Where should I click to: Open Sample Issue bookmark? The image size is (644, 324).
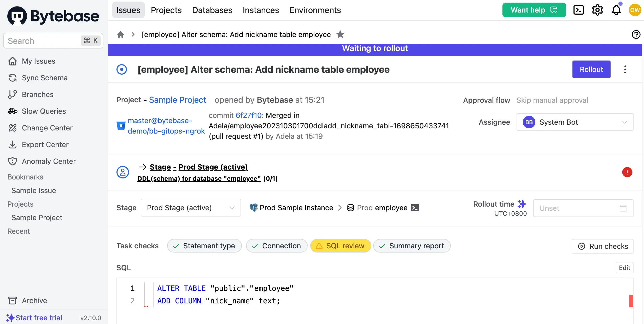(34, 190)
